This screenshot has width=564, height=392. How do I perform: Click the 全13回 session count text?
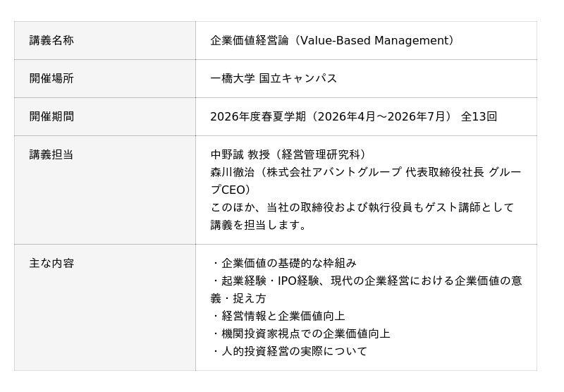click(x=479, y=116)
